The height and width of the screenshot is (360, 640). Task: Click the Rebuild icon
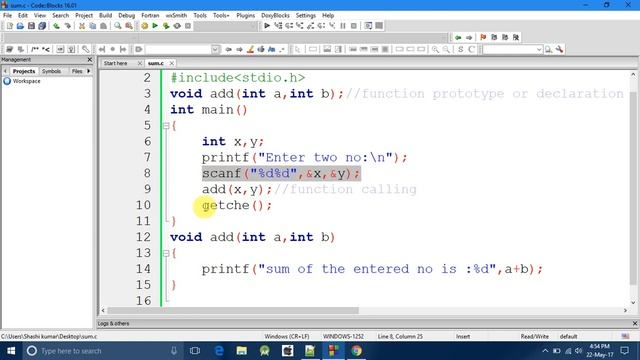pos(177,26)
